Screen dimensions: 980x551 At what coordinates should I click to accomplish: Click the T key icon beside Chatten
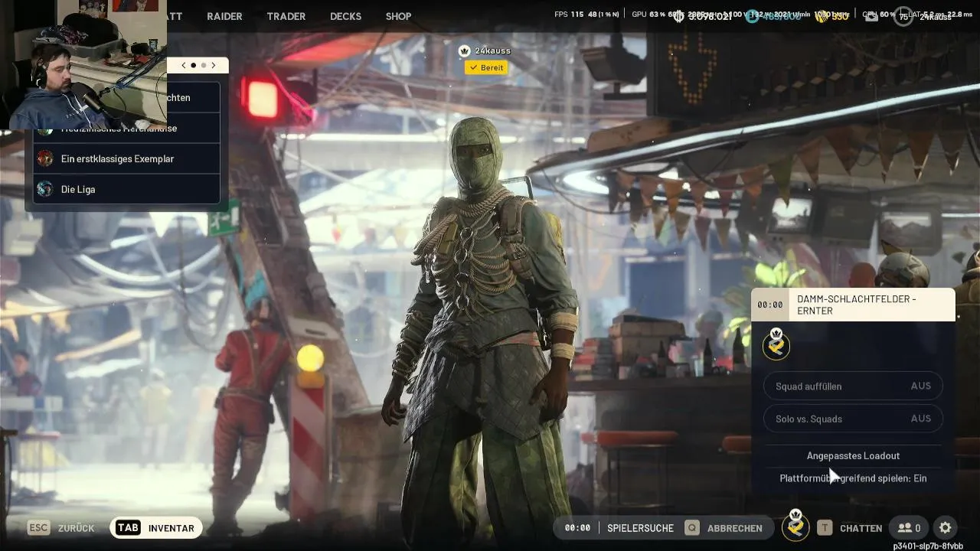click(x=825, y=528)
